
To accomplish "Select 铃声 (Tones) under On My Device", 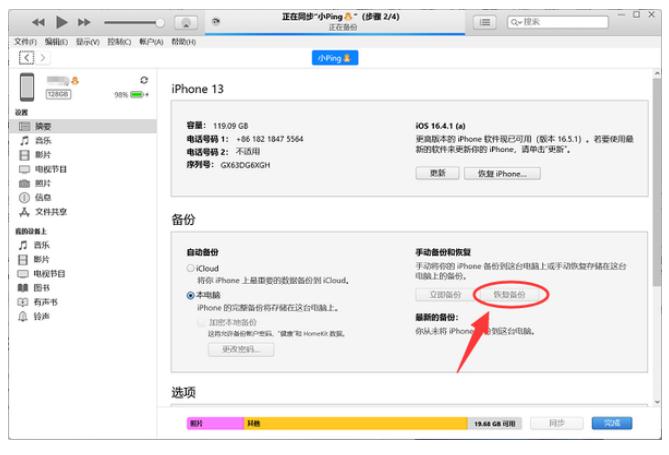I will (x=42, y=316).
